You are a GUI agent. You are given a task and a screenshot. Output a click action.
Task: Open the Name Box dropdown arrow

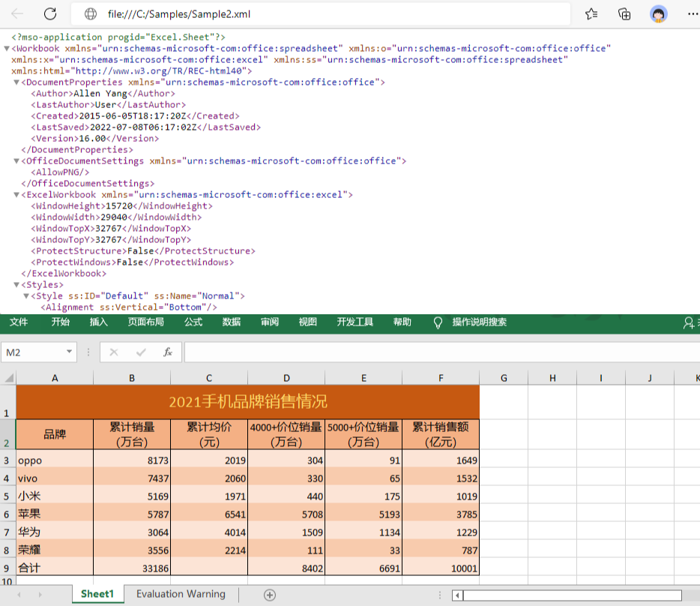click(x=69, y=352)
